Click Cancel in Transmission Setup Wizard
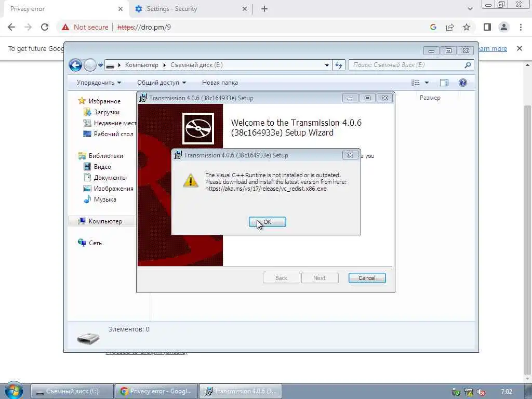This screenshot has height=399, width=532. point(367,278)
